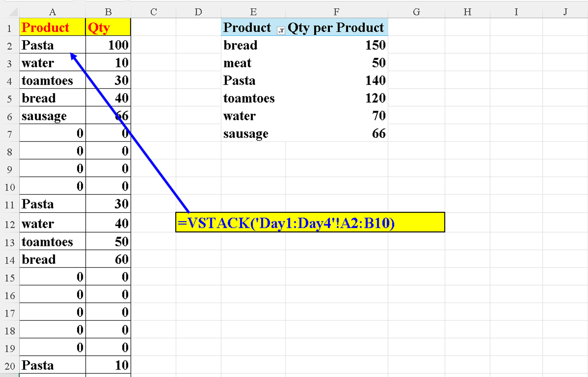Select column D header
This screenshot has height=377, width=588.
tap(198, 12)
